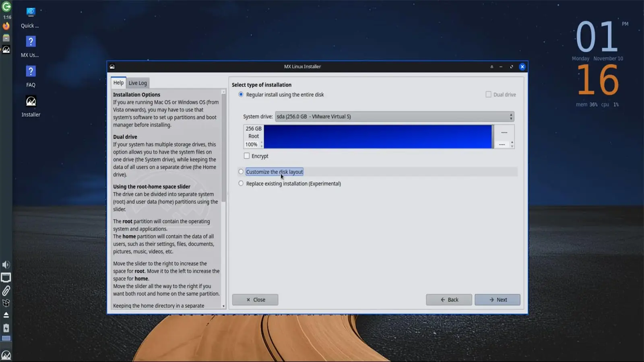Image resolution: width=644 pixels, height=362 pixels.
Task: Open the Quick System Info desktop icon
Action: pyautogui.click(x=31, y=18)
